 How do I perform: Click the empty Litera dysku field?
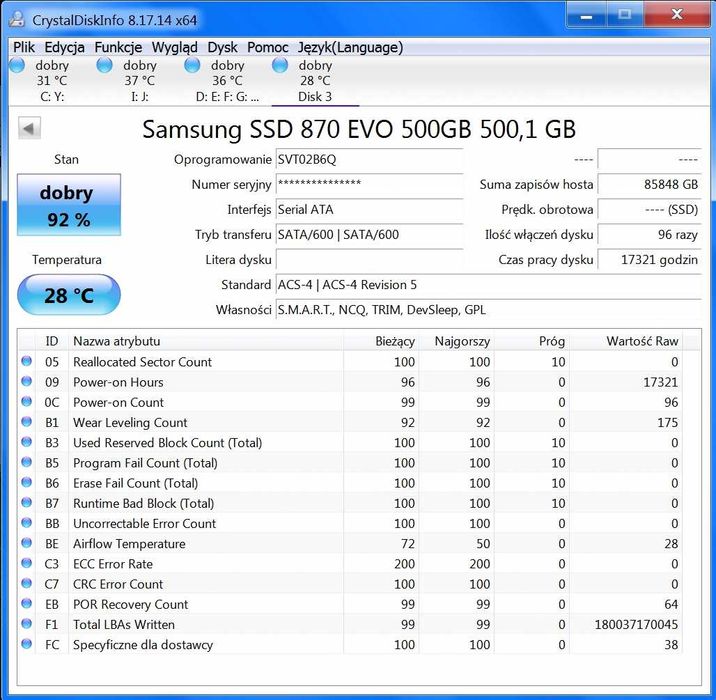coord(369,260)
